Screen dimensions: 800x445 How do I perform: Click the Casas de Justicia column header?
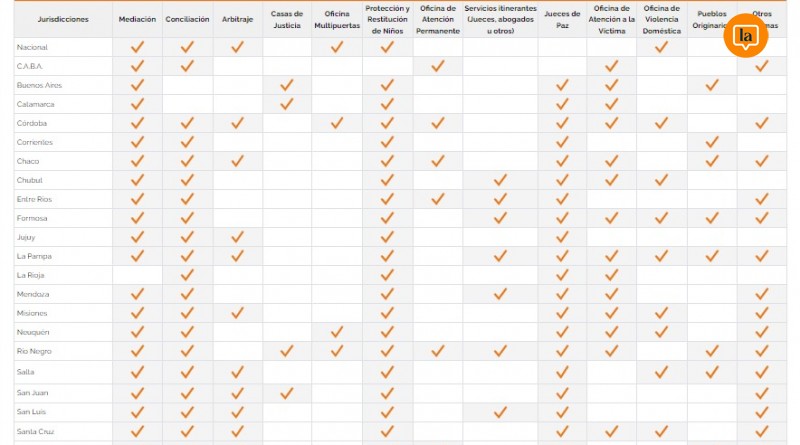pyautogui.click(x=287, y=19)
